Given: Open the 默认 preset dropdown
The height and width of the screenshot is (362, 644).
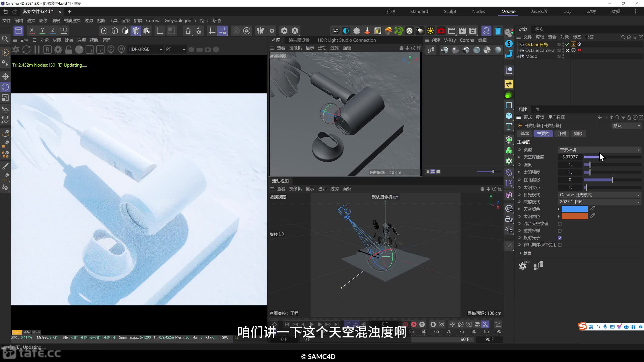Looking at the screenshot, I should (x=626, y=125).
